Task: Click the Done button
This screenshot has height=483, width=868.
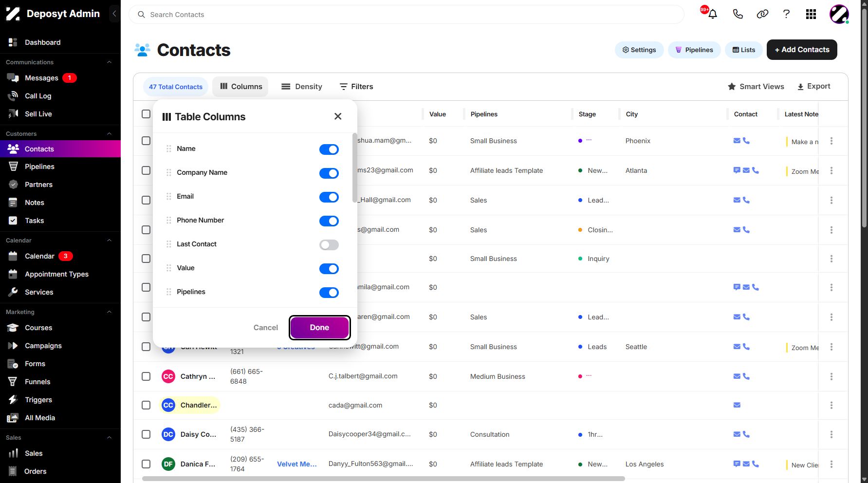Action: (x=320, y=328)
